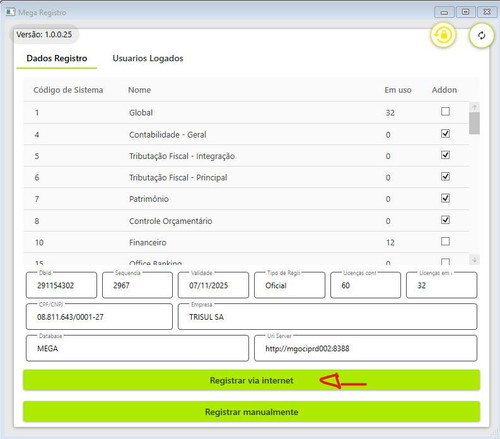Click the Em uso column header

pos(398,90)
